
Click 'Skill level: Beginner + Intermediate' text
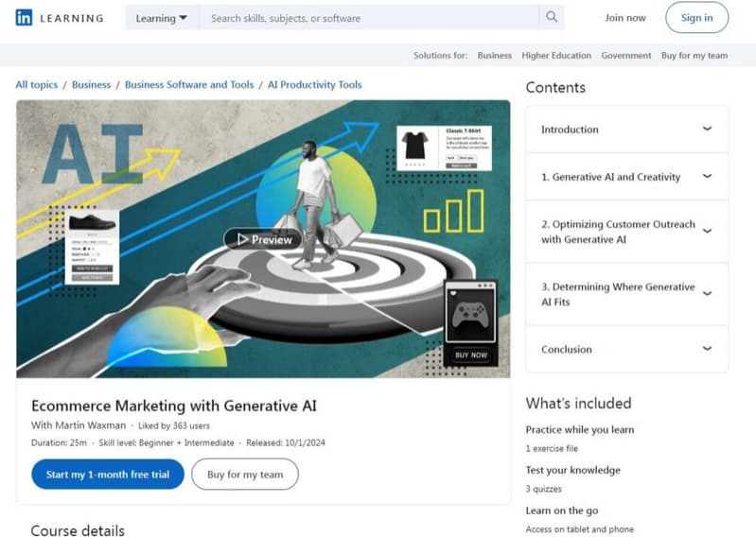pyautogui.click(x=167, y=442)
